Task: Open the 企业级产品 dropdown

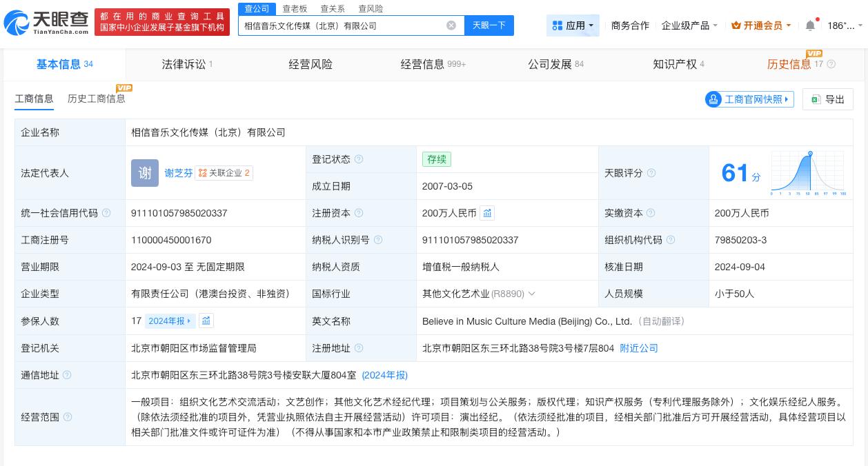Action: tap(688, 26)
